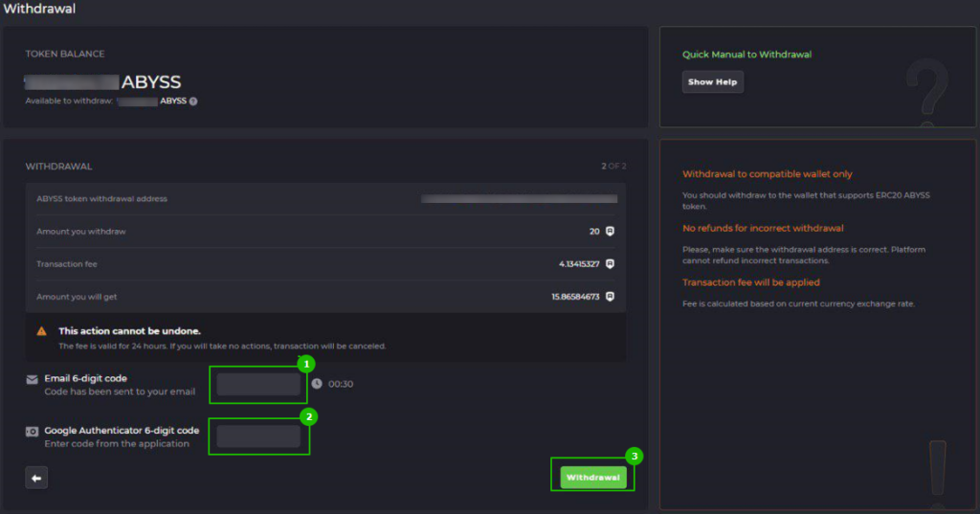Click the envelope icon for Email code
980x514 pixels.
click(32, 380)
